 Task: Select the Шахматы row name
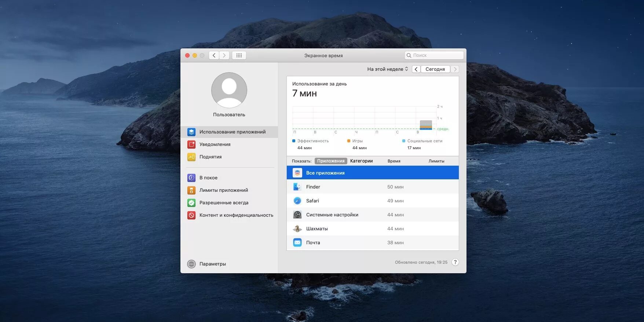[317, 229]
